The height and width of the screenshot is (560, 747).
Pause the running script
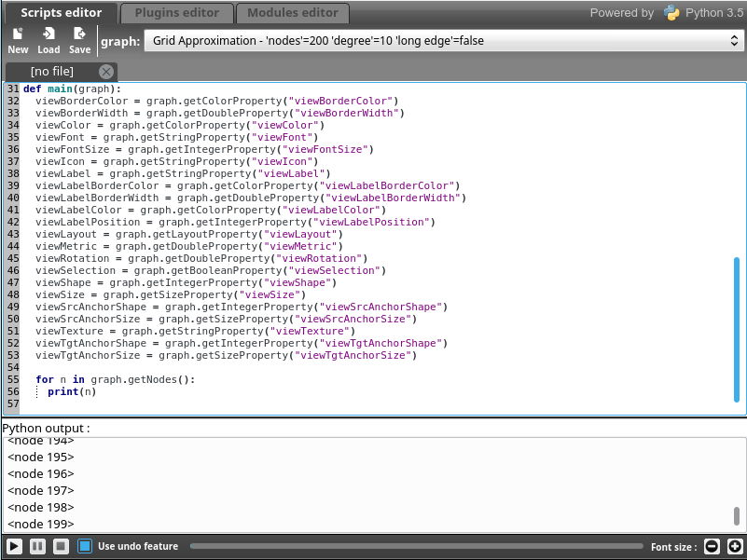tap(37, 546)
